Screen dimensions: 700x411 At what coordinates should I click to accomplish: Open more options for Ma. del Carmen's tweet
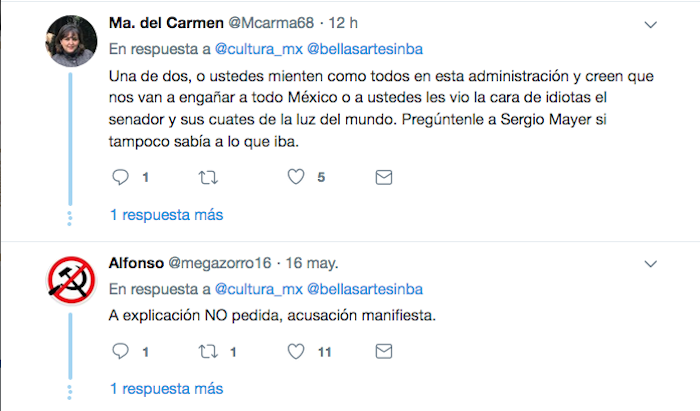point(651,23)
